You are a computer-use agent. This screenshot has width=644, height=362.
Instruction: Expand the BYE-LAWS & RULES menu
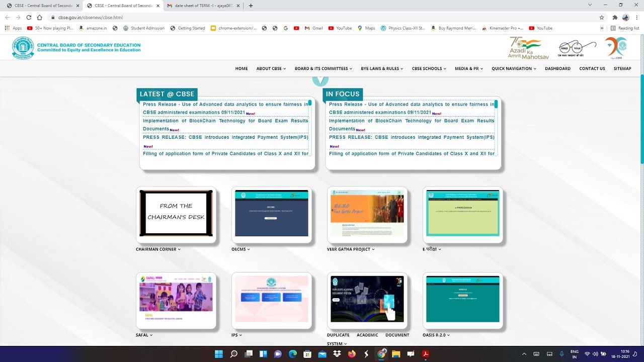[382, 68]
